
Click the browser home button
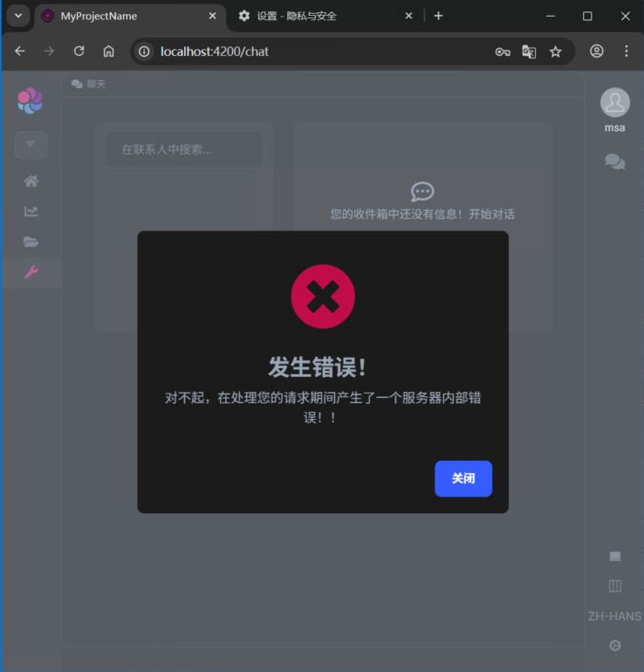(x=109, y=51)
